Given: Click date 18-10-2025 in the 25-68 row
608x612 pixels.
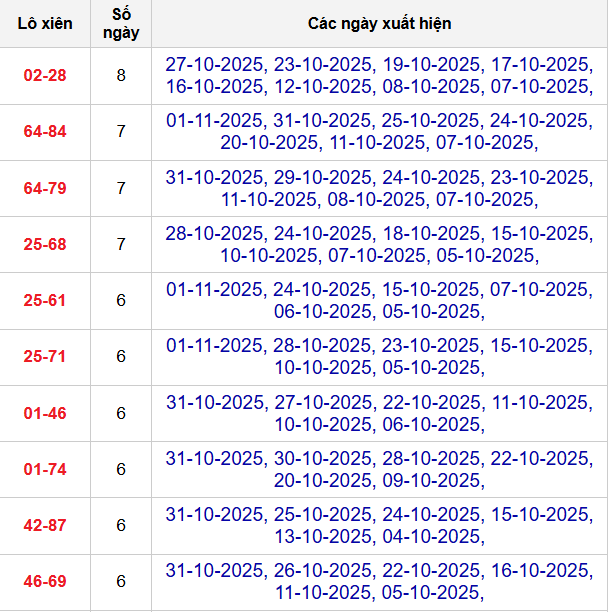Looking at the screenshot, I should (x=430, y=233).
